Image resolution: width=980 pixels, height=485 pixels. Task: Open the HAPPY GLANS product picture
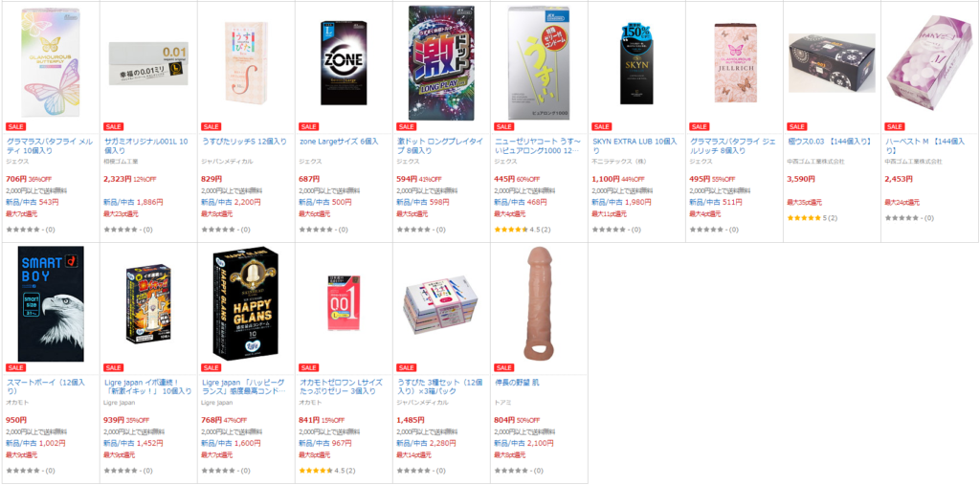click(x=246, y=303)
